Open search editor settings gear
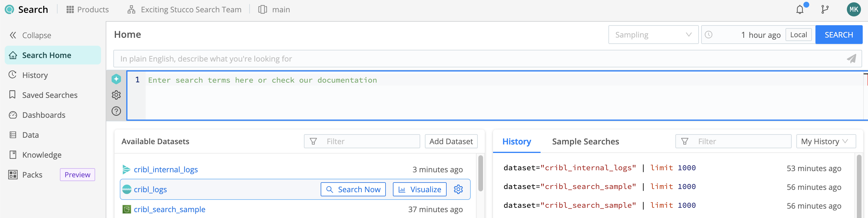 click(116, 95)
